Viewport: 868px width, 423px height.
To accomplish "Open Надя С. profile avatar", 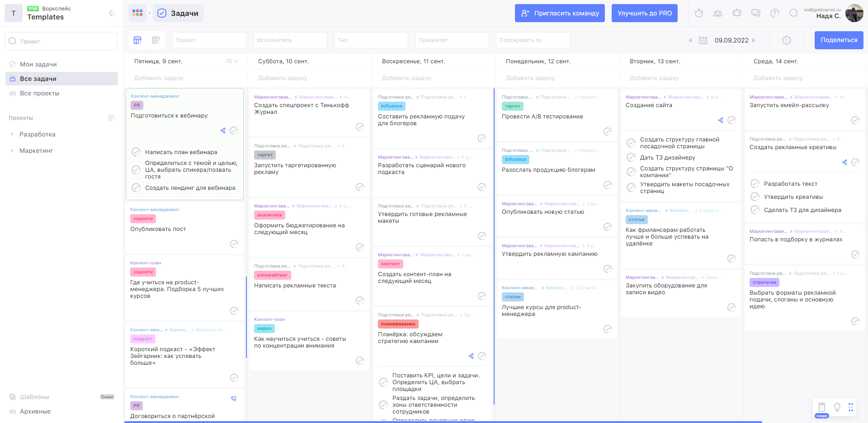I will (854, 13).
